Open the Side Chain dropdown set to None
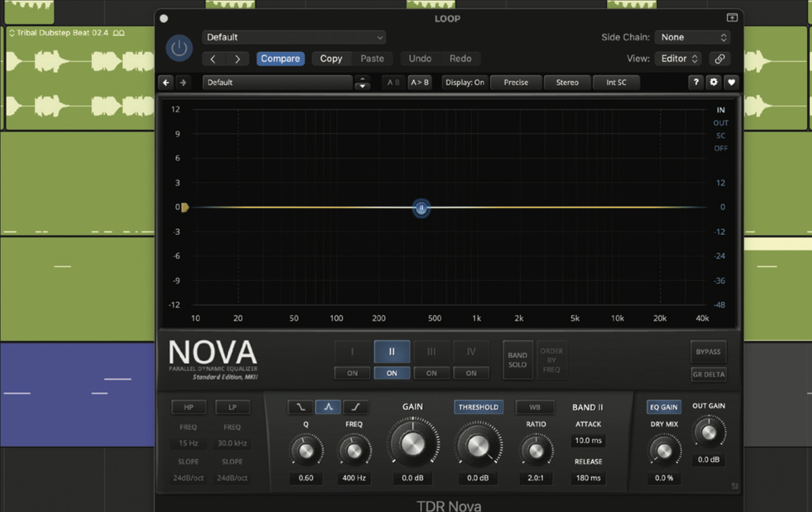Viewport: 812px width, 512px height. (692, 37)
